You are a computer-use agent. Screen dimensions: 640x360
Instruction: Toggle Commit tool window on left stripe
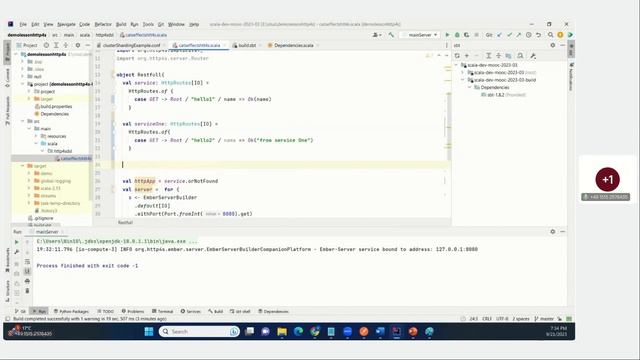[7, 78]
